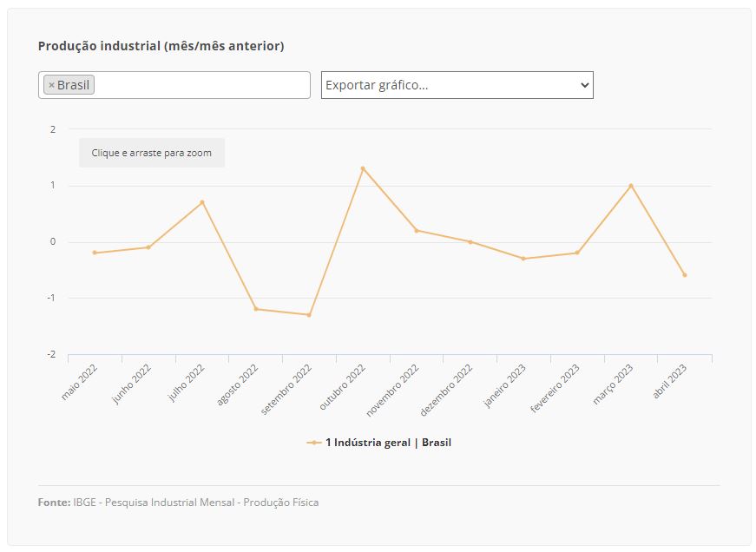The width and height of the screenshot is (756, 552).
Task: Select the agosto 2022 data point
Action: [256, 309]
